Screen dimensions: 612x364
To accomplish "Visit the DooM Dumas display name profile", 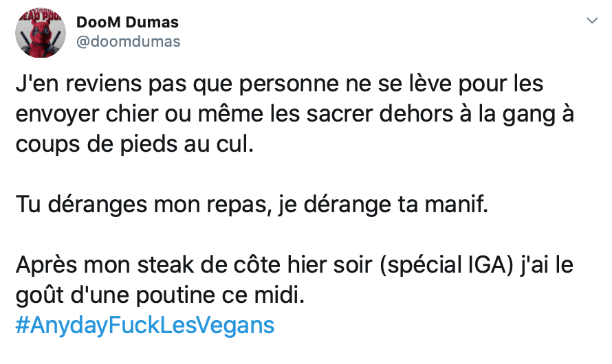I will (x=127, y=22).
